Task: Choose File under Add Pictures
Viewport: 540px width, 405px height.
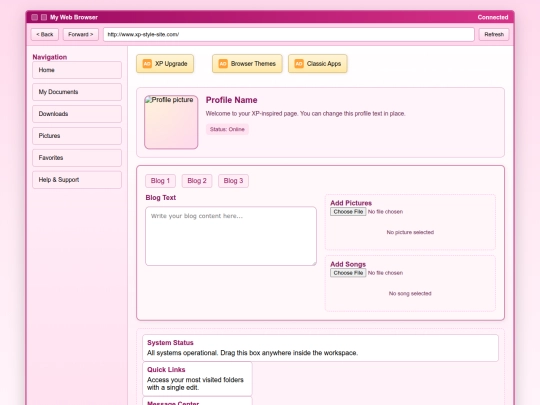Action: (348, 212)
